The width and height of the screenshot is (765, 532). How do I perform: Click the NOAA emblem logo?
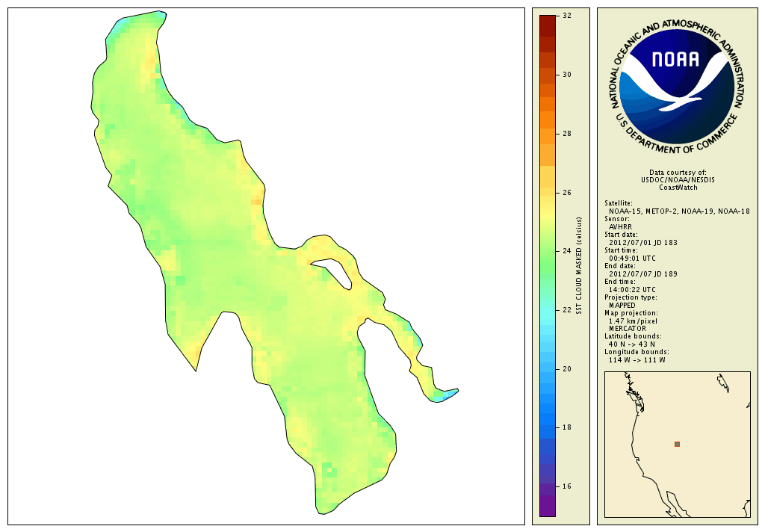[x=677, y=87]
